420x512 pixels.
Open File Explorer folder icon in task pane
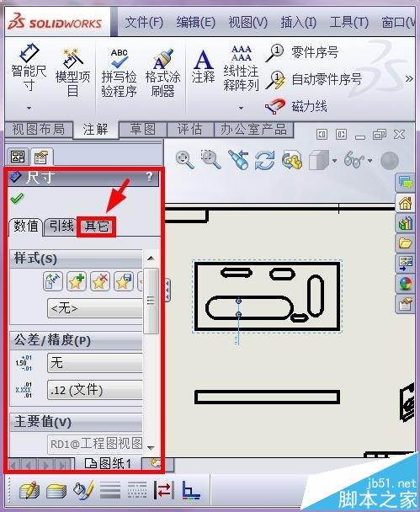coord(405,243)
